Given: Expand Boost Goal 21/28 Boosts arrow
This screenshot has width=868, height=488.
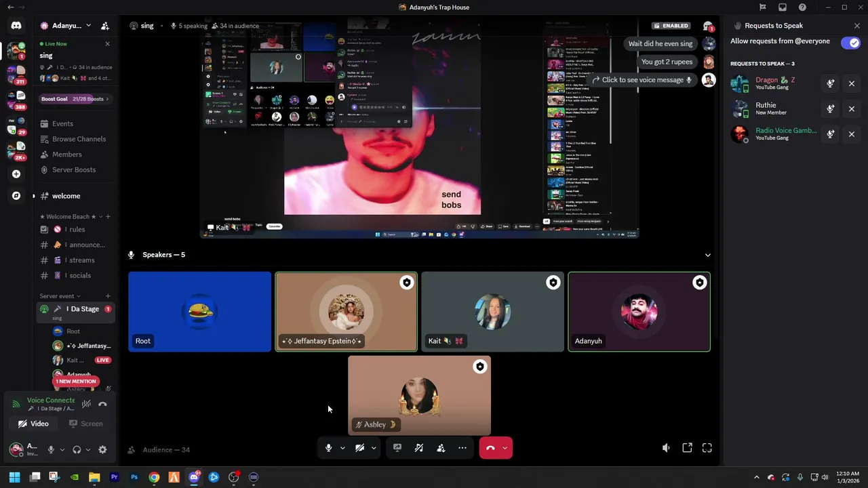Looking at the screenshot, I should point(107,99).
